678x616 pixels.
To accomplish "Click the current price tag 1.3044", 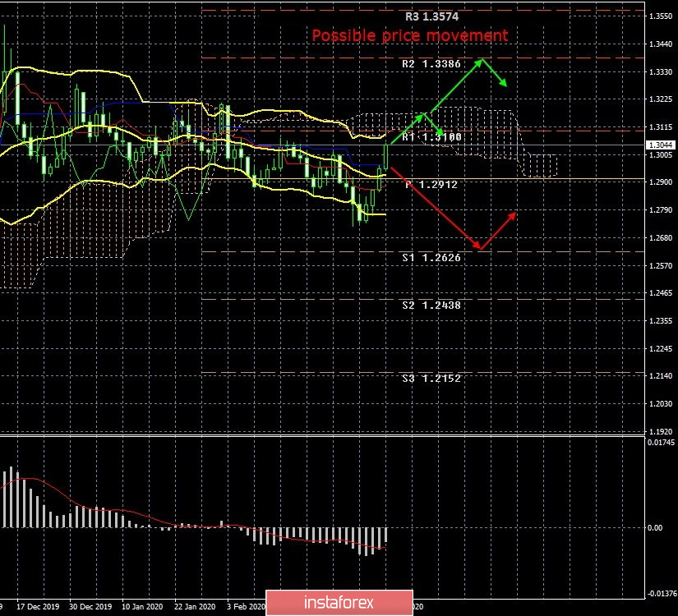I will (658, 145).
